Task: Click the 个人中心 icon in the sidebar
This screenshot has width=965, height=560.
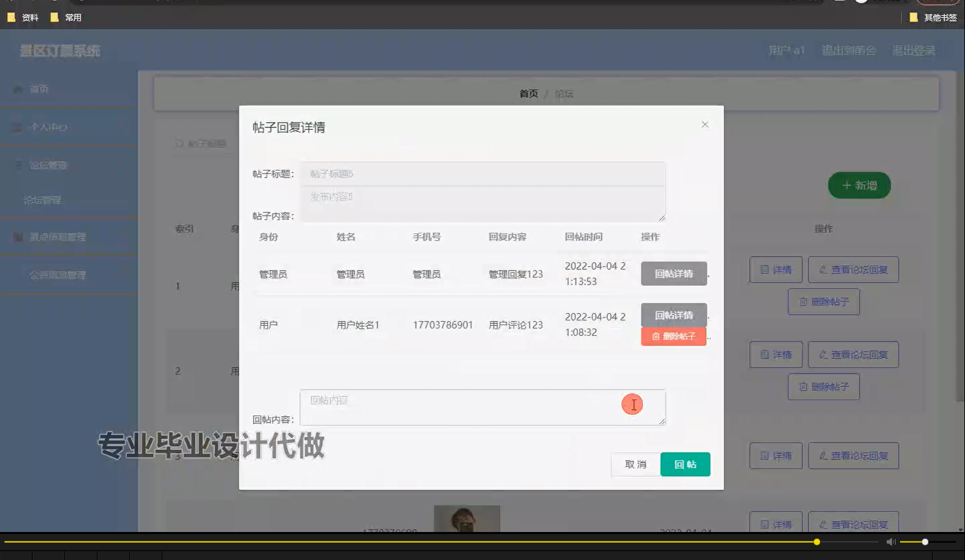Action: [x=15, y=127]
